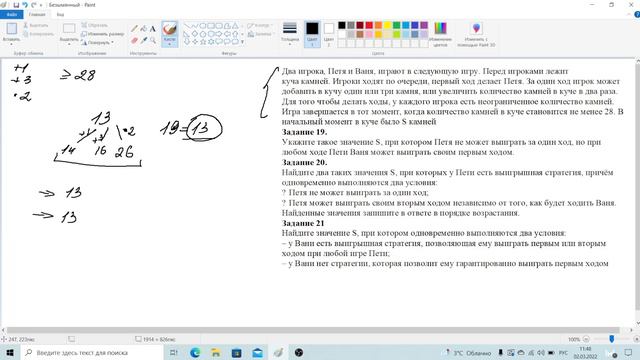This screenshot has width=640, height=360.
Task: Open the Paste dropdown arrow
Action: [x=11, y=44]
